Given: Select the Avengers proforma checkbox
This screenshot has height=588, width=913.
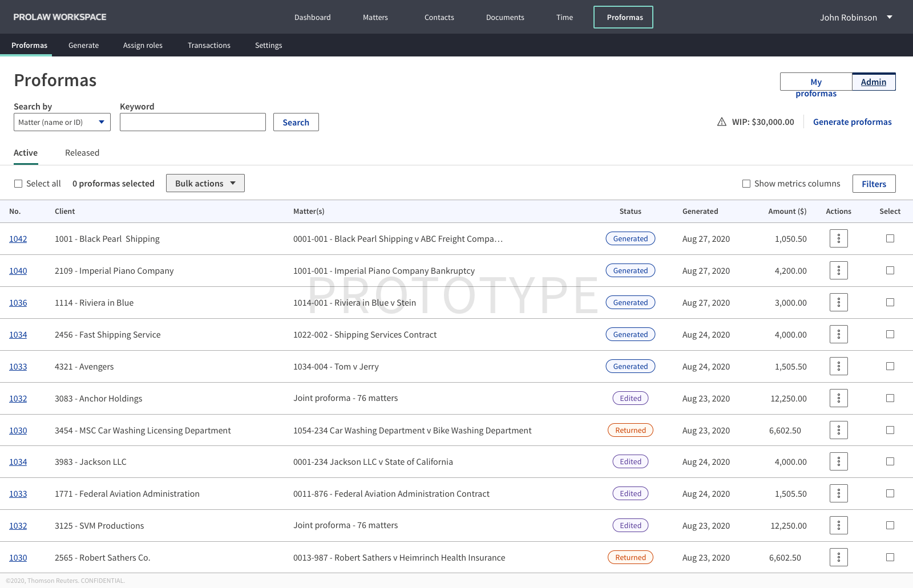Looking at the screenshot, I should click(x=890, y=366).
